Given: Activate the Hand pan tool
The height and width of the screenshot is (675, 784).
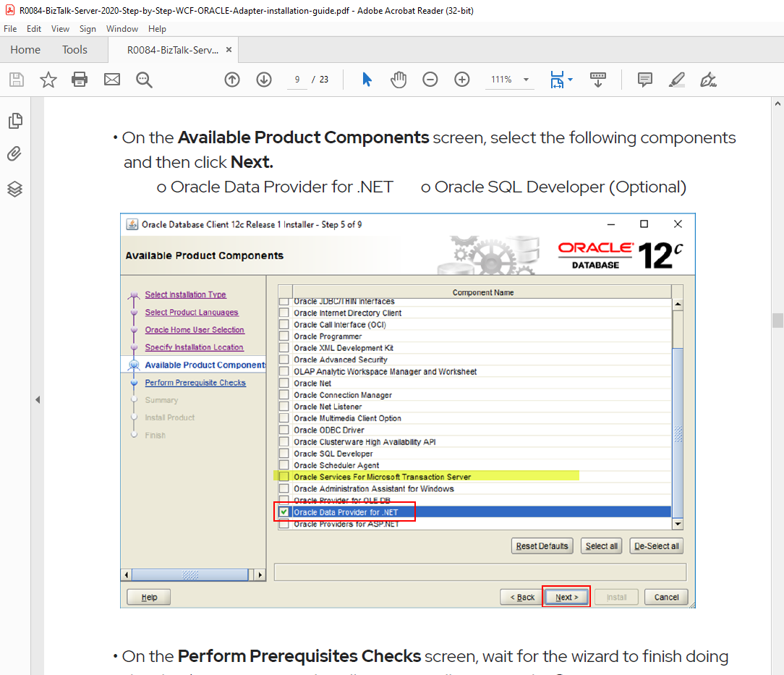Looking at the screenshot, I should tap(399, 80).
